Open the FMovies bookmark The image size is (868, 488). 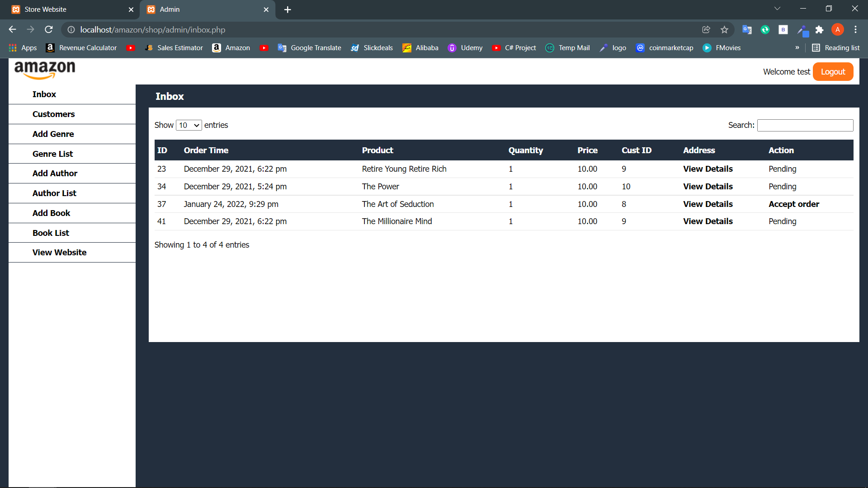tap(728, 47)
